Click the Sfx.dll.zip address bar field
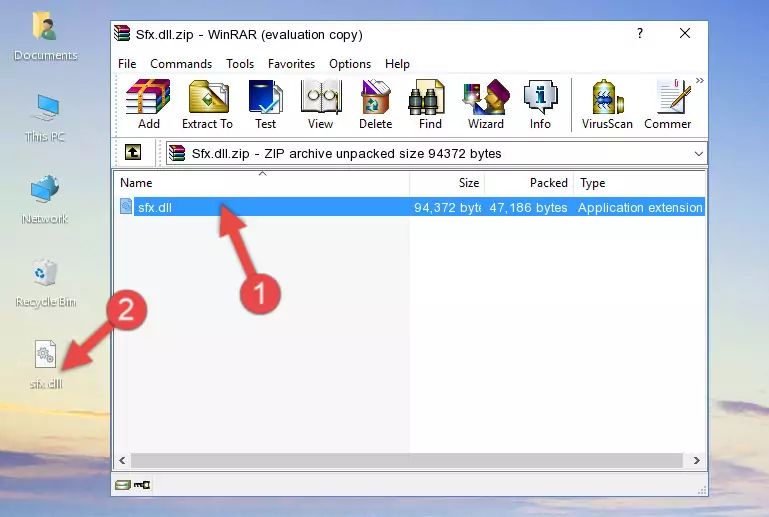This screenshot has height=517, width=769. point(436,154)
